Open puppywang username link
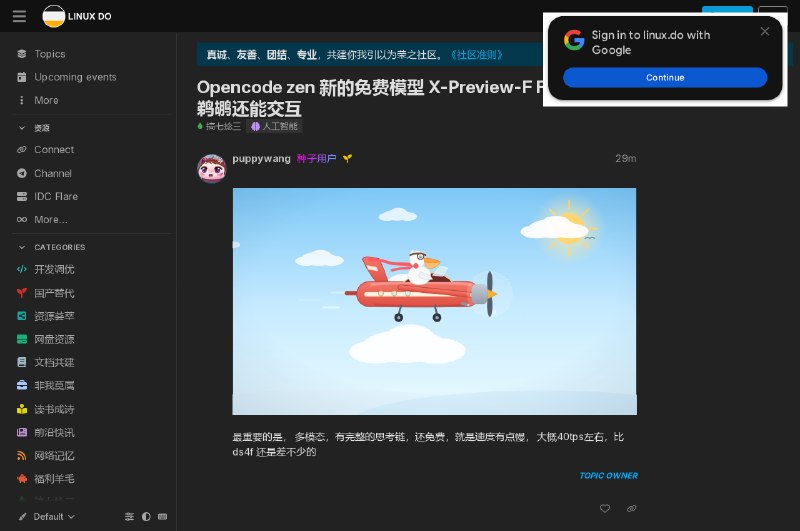 261,159
